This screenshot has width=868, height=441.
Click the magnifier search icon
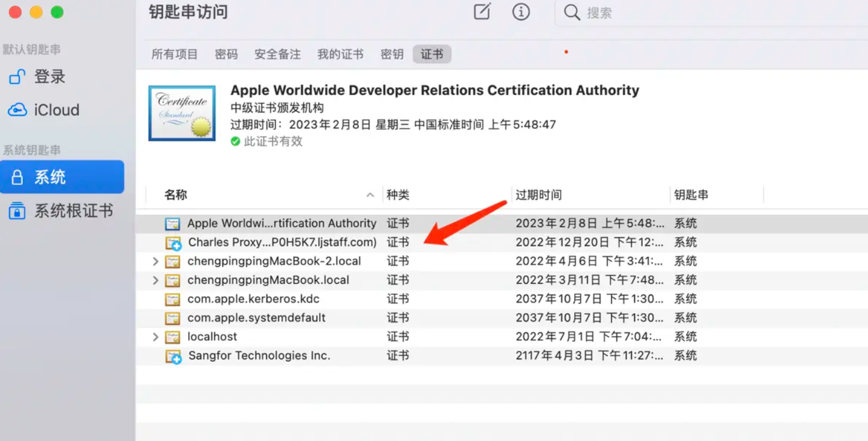(572, 12)
